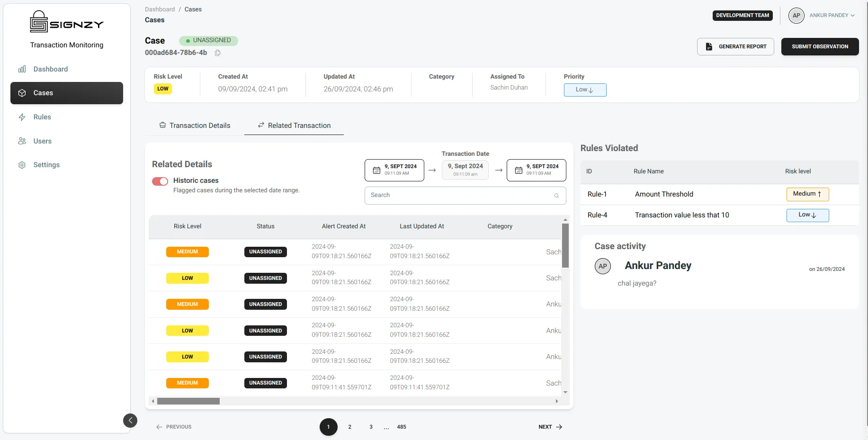The image size is (868, 440).
Task: Click into the Search input field
Action: click(465, 196)
